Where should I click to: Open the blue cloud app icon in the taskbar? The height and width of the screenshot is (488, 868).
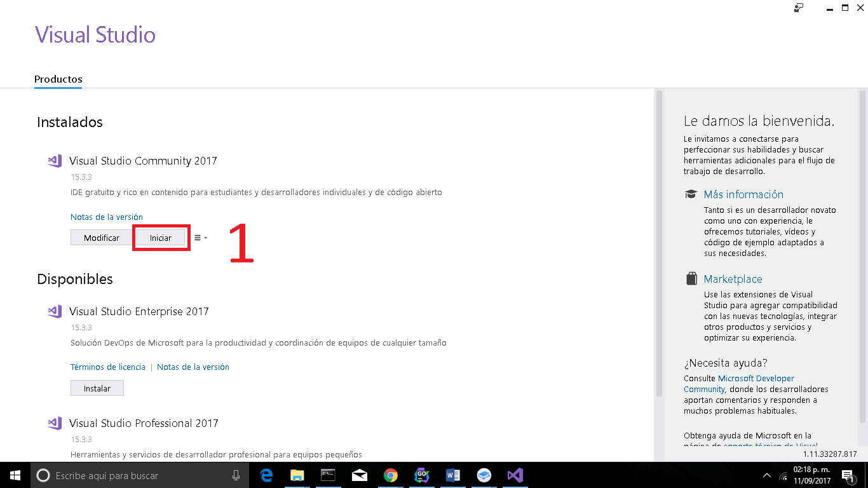(x=484, y=475)
